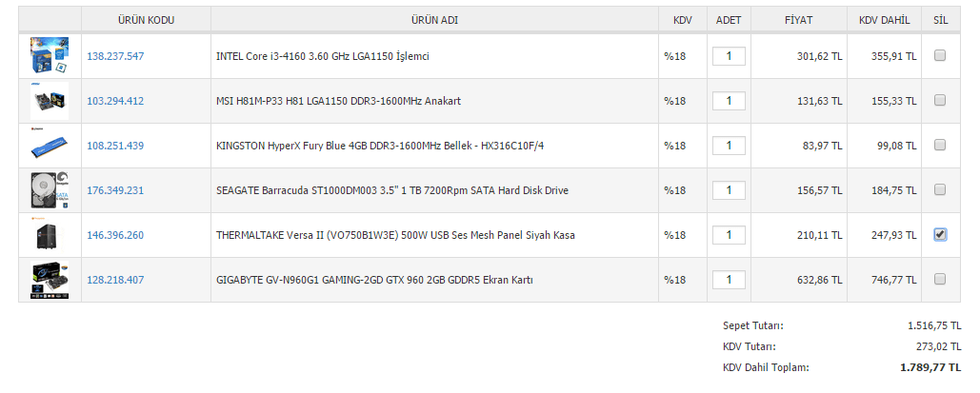Viewport: 980px width, 393px height.
Task: Click the Intel Core i3 processor thumbnail
Action: tap(50, 56)
